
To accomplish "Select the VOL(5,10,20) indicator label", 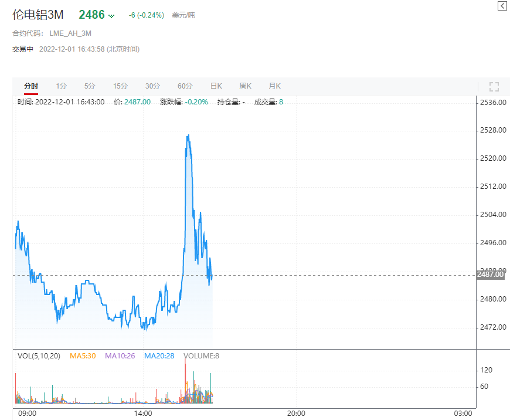I will click(39, 355).
